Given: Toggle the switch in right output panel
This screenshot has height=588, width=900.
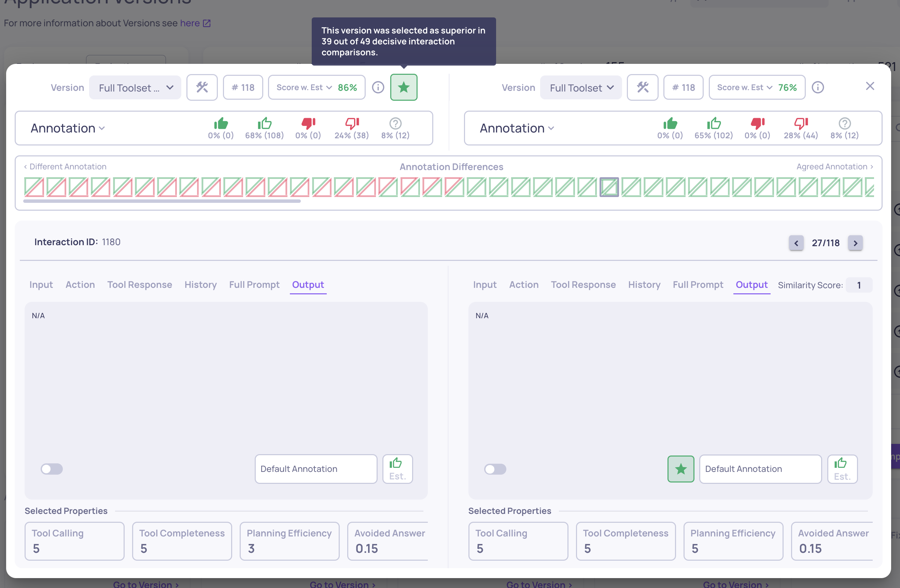Looking at the screenshot, I should 495,469.
